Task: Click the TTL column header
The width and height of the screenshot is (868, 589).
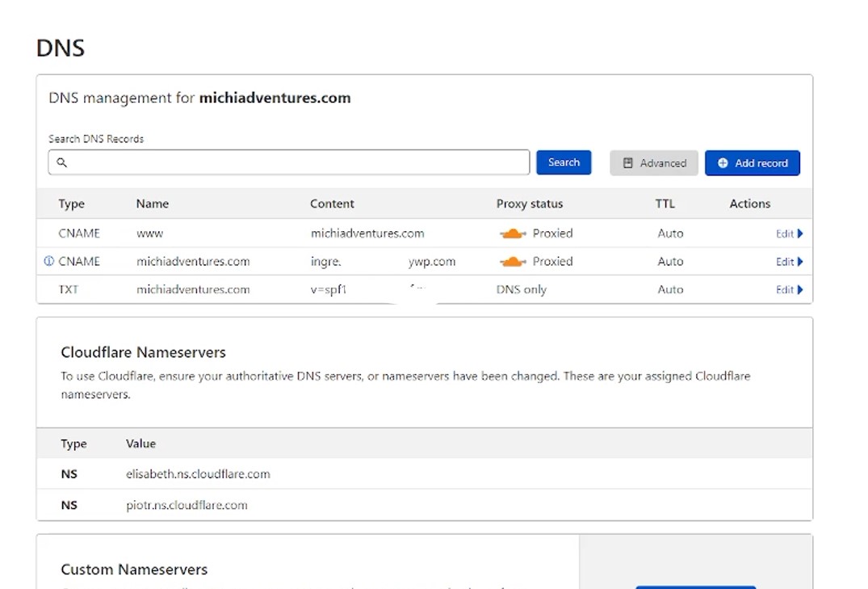Action: pyautogui.click(x=665, y=204)
